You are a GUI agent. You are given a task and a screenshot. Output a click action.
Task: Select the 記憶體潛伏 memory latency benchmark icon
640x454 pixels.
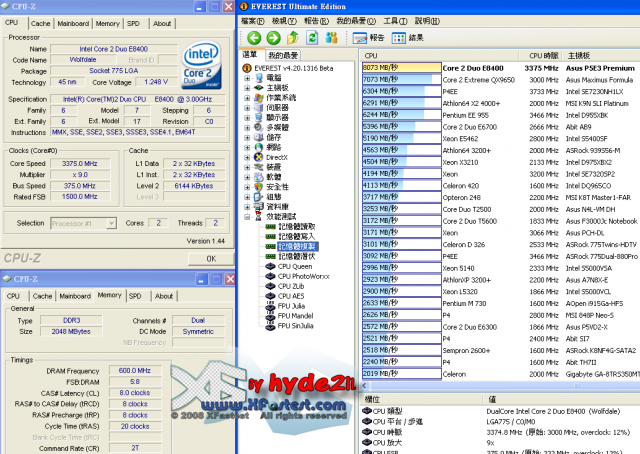point(270,256)
